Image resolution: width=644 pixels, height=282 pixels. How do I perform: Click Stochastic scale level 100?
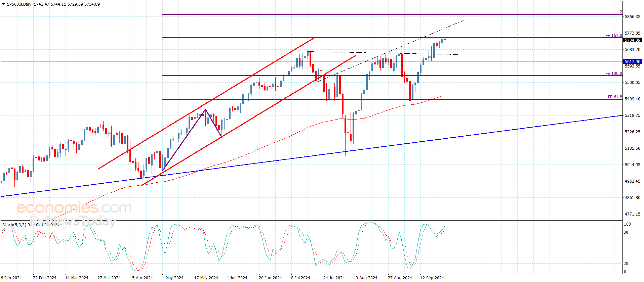pos(627,224)
